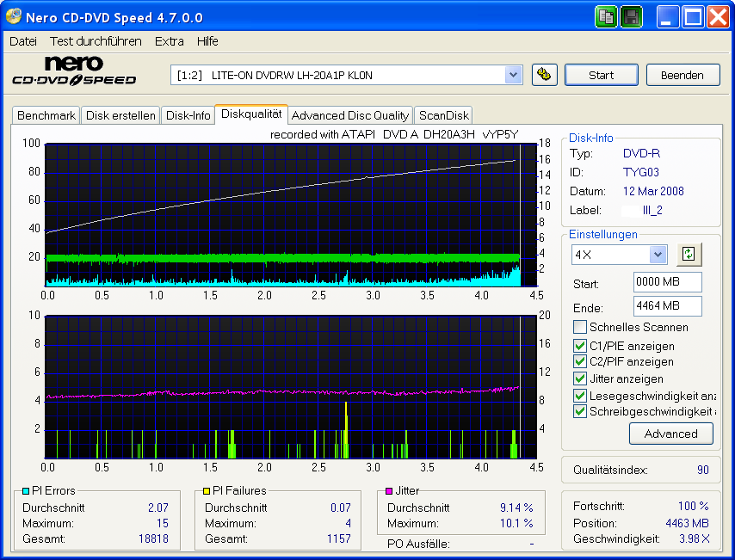Click the yellow keys icon next to the drive selector
This screenshot has width=735, height=560.
(x=545, y=75)
